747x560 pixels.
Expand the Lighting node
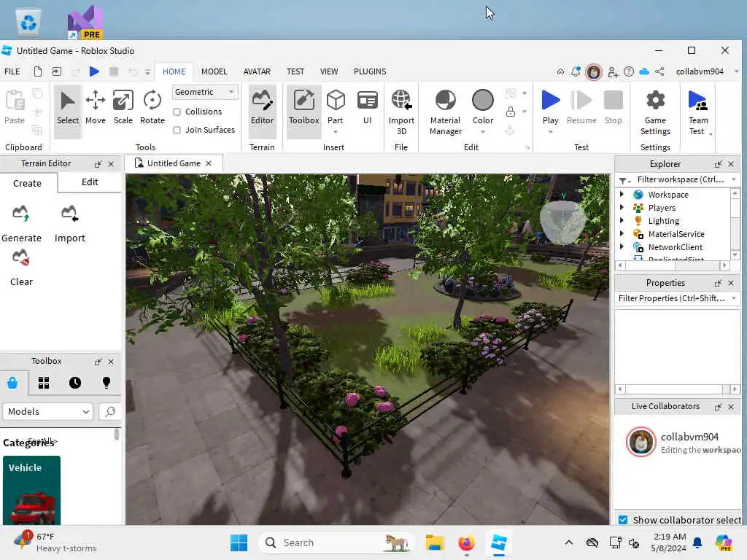622,220
